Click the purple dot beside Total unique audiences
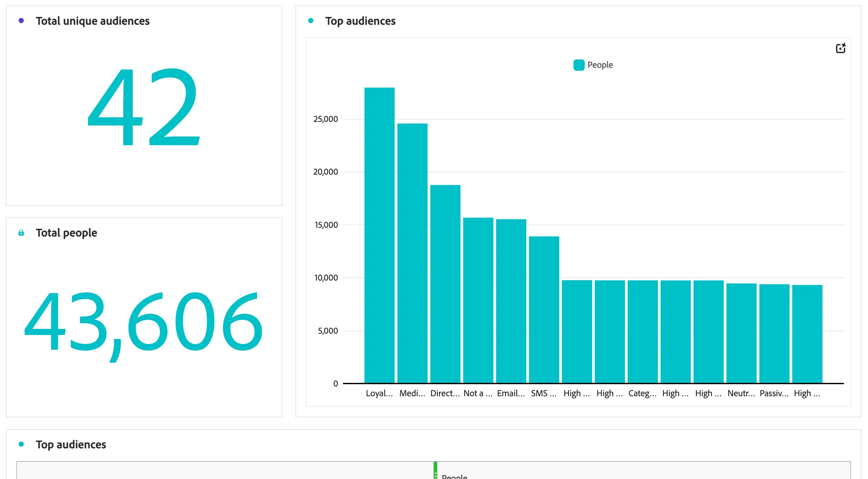 coord(21,21)
